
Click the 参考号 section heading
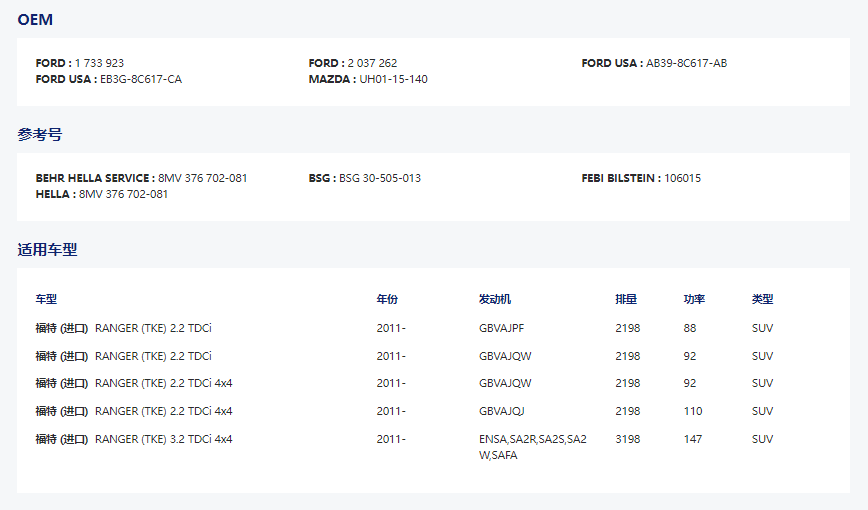(39, 134)
